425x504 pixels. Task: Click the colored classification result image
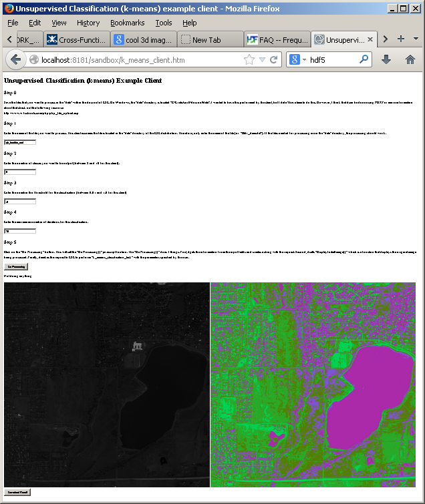point(313,385)
